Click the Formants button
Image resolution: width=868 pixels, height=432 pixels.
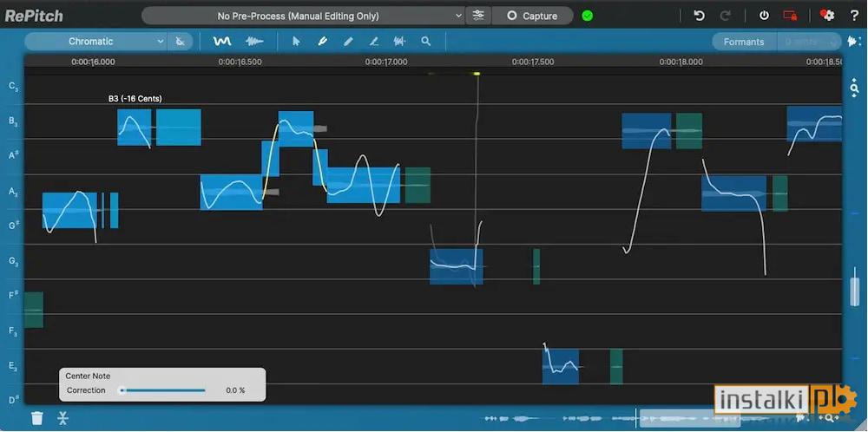[744, 42]
